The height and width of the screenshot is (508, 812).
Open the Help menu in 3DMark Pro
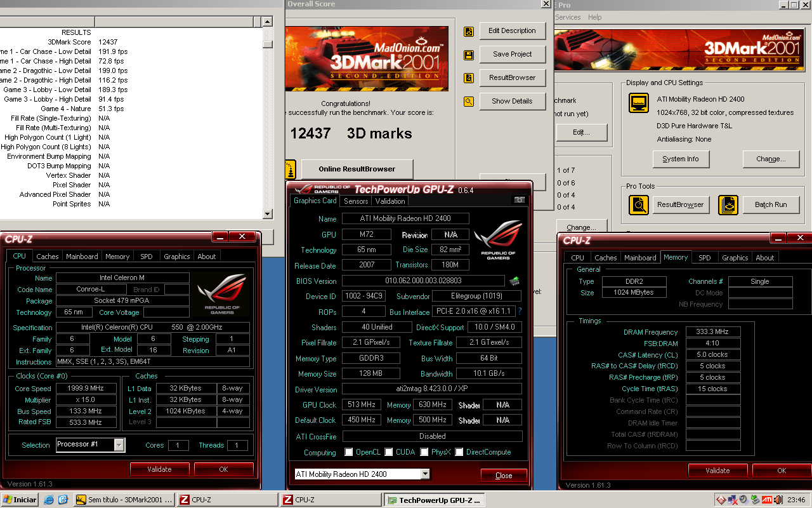click(594, 17)
